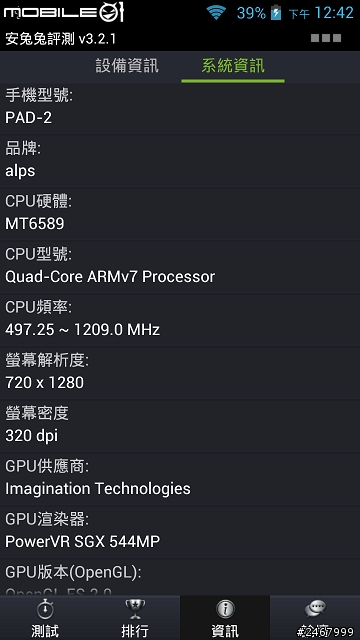This screenshot has height=640, width=360.
Task: Tap the trophy ranking icon
Action: pyautogui.click(x=135, y=610)
